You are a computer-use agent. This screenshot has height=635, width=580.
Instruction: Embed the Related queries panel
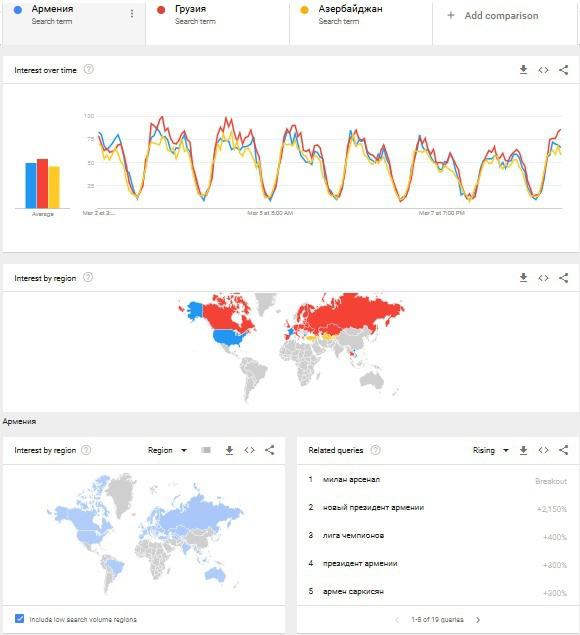click(x=544, y=450)
